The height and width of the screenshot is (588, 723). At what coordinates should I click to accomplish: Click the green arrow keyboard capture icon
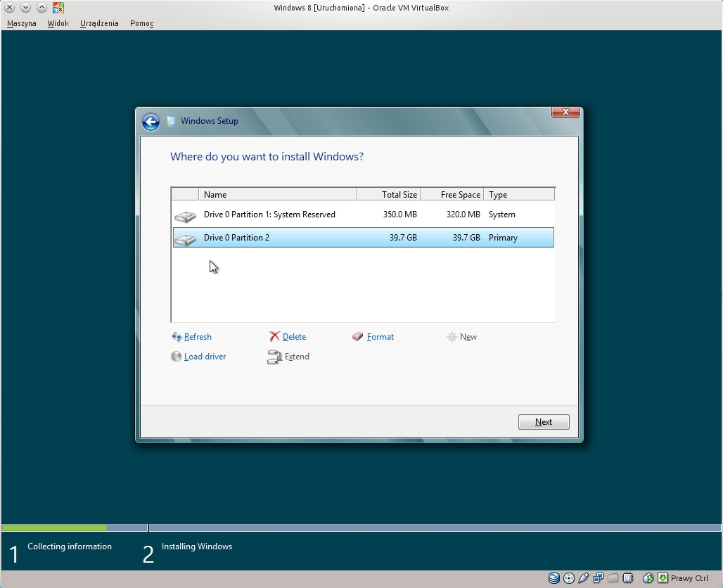(663, 578)
